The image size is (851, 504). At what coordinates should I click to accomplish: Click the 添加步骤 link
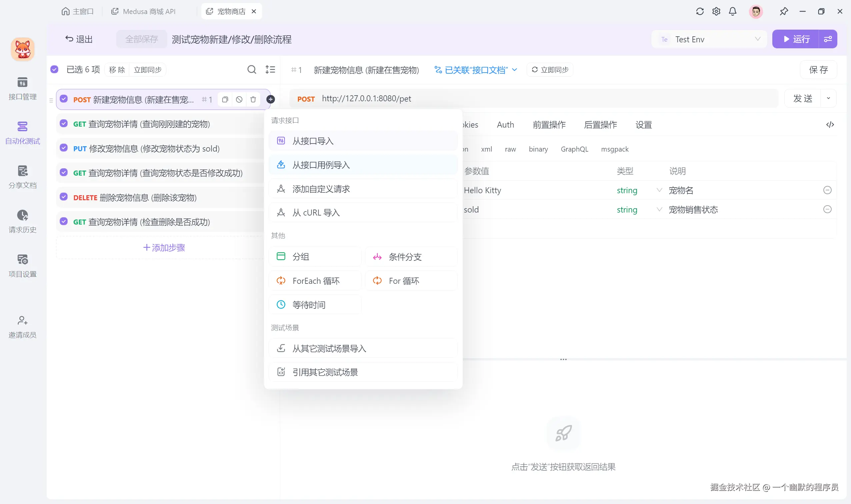(x=164, y=248)
